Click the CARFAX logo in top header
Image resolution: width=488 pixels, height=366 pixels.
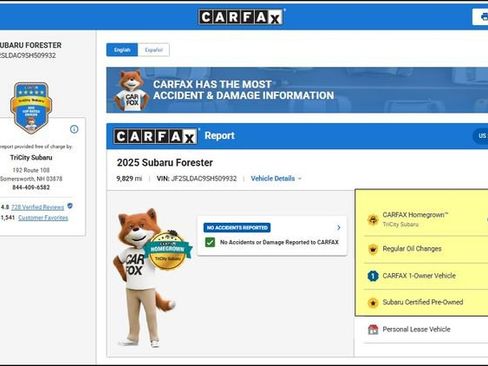click(x=241, y=17)
